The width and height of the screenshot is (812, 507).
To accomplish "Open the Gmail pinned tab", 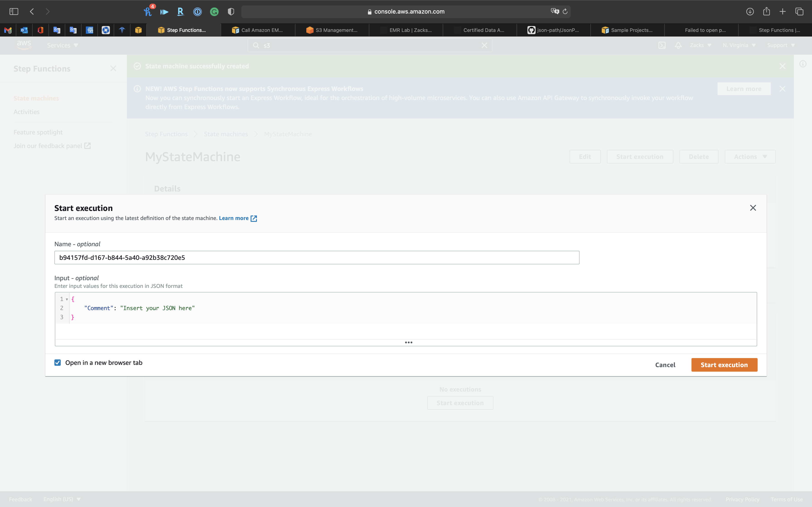I will pos(8,30).
